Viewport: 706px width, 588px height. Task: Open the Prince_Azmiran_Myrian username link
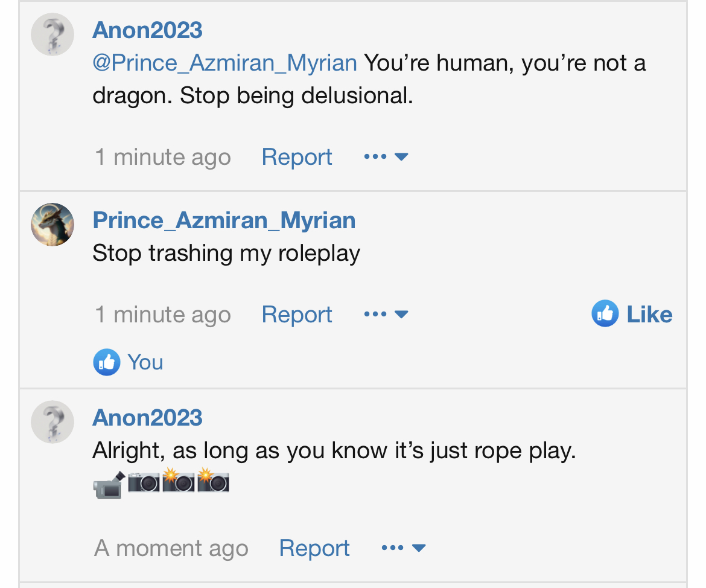[x=224, y=220]
